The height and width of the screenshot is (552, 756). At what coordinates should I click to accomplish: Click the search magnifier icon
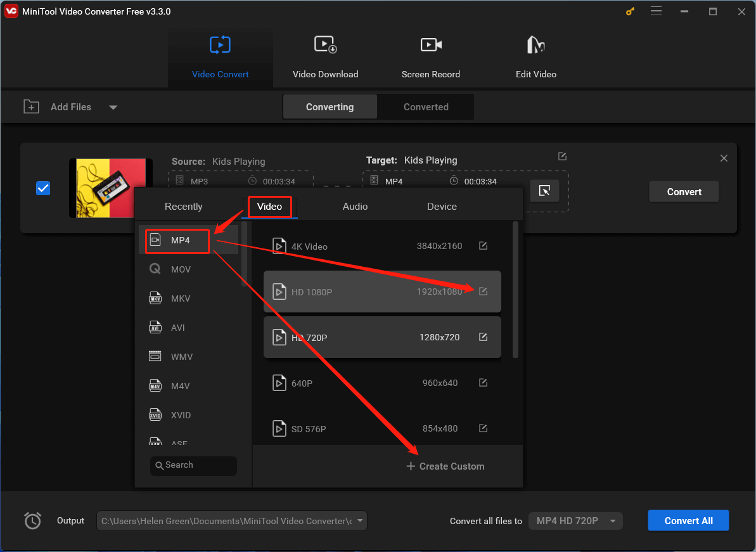159,465
